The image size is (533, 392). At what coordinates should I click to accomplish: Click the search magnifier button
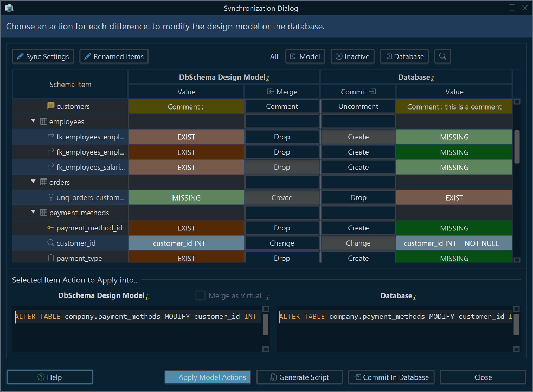tap(442, 56)
